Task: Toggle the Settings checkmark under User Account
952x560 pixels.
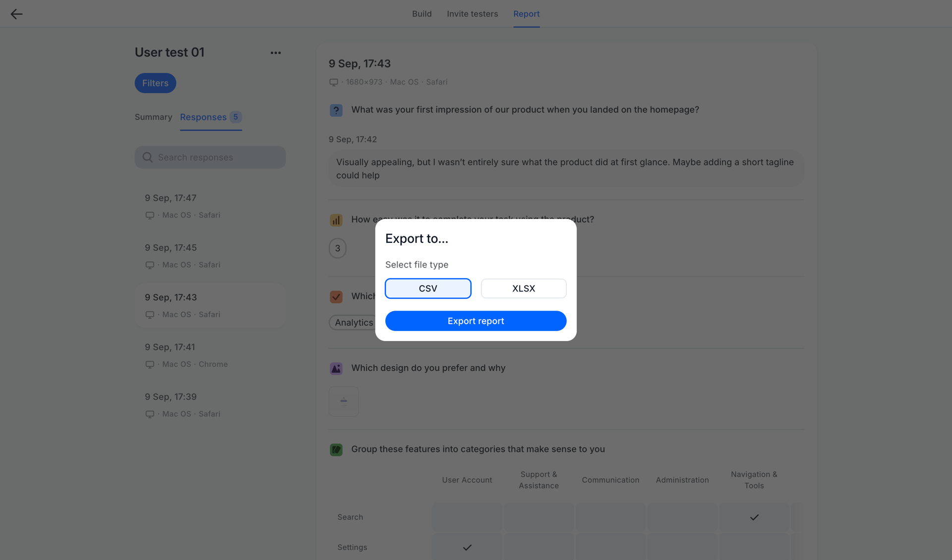Action: click(467, 548)
